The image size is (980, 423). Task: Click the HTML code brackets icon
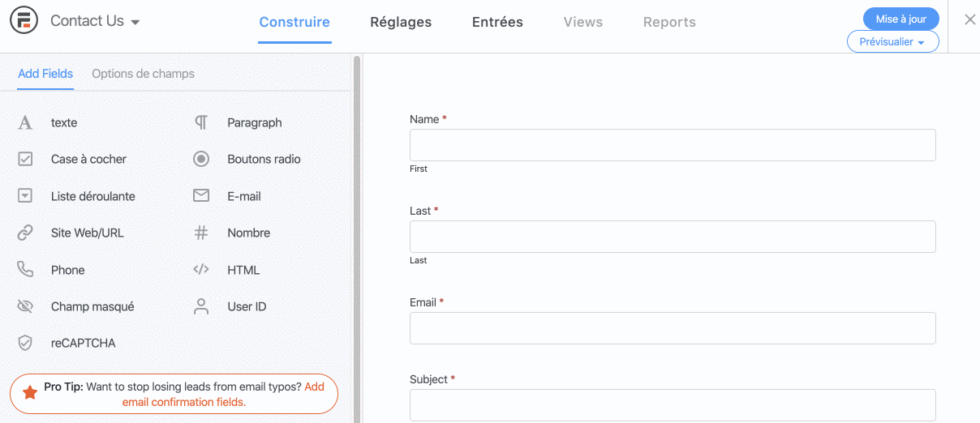coord(201,270)
